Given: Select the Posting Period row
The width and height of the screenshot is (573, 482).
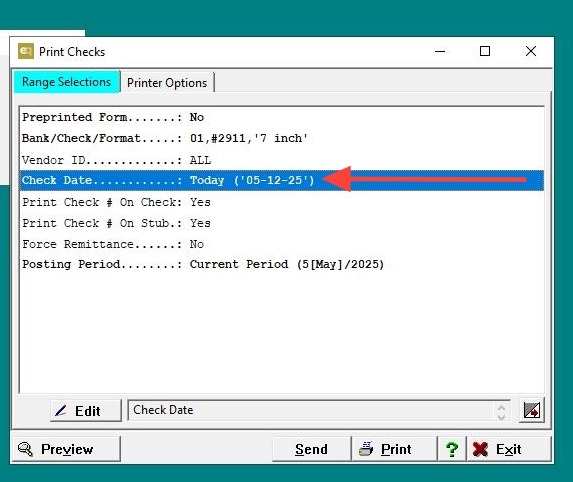Looking at the screenshot, I should click(282, 264).
